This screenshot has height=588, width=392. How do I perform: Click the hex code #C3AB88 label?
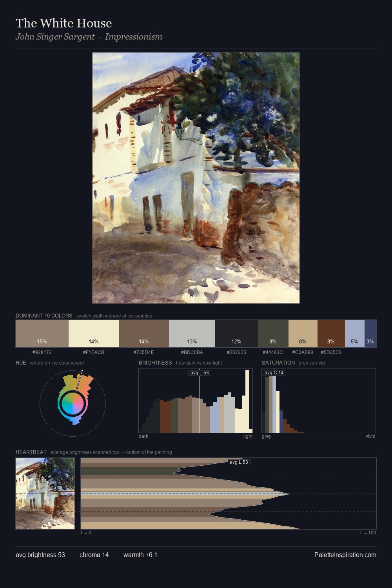click(303, 352)
